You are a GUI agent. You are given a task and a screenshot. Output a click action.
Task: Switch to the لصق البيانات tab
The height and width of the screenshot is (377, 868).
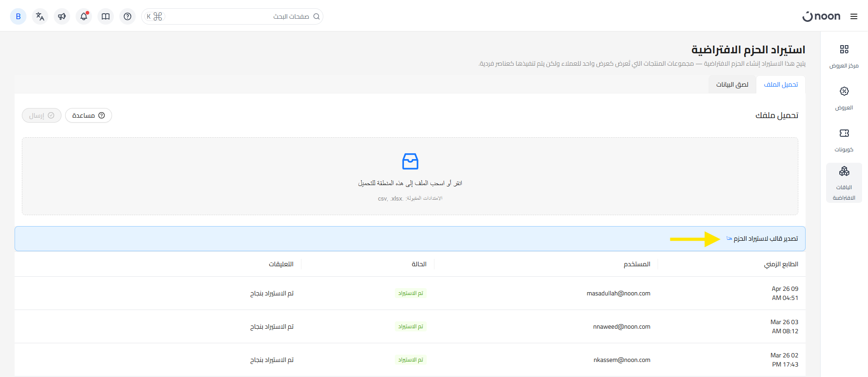732,84
